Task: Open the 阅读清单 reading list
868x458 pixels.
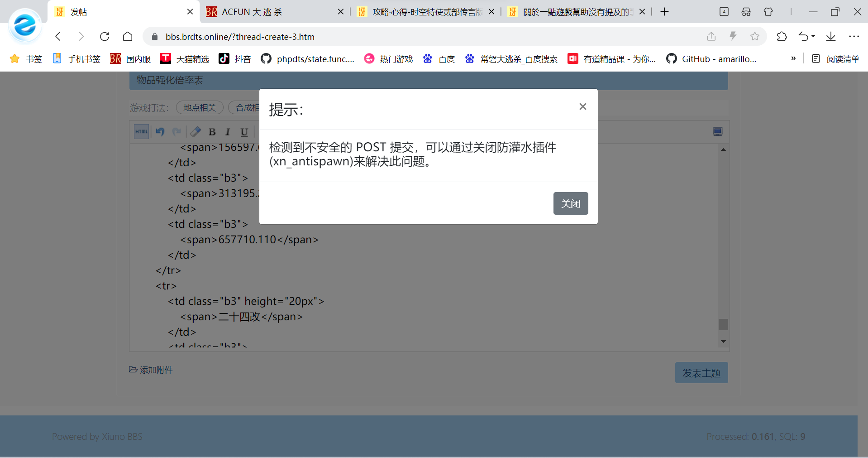Action: click(x=835, y=59)
